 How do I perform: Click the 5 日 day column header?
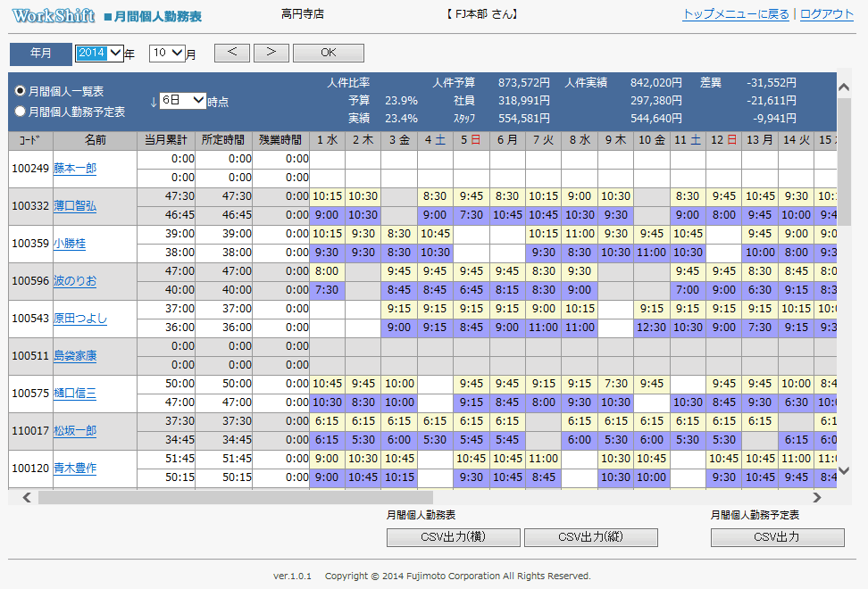coord(472,140)
